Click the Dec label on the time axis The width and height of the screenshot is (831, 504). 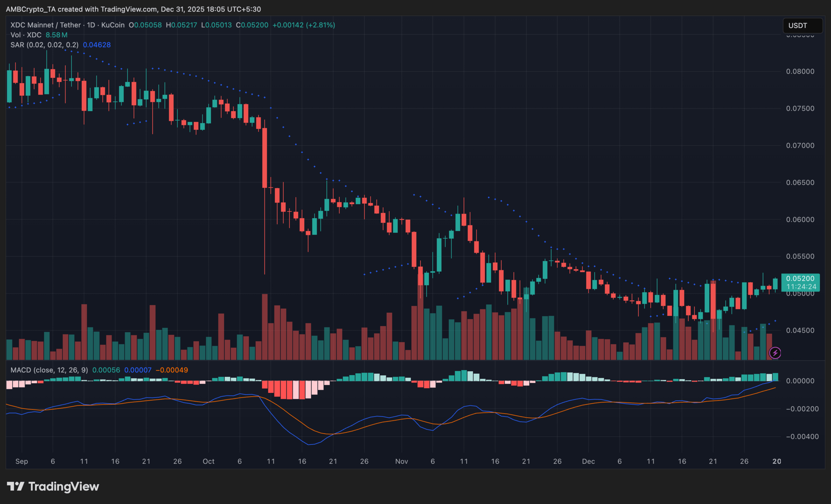pos(588,461)
